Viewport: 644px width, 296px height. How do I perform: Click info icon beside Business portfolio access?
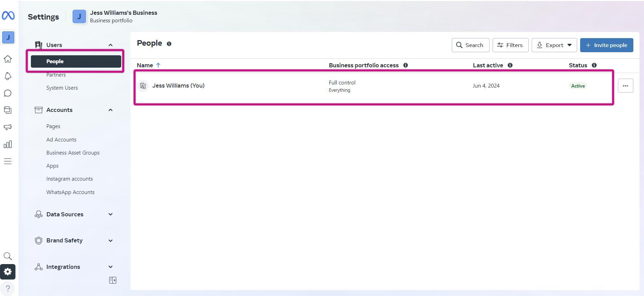click(x=405, y=65)
